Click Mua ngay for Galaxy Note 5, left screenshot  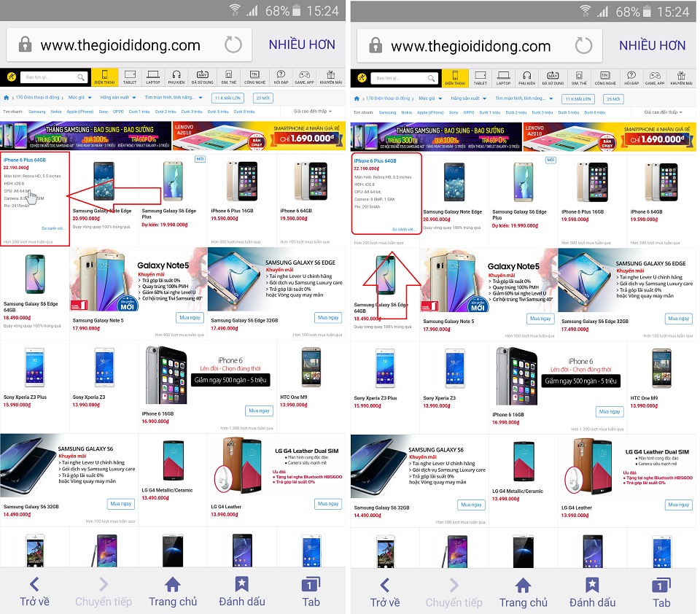[x=190, y=317]
